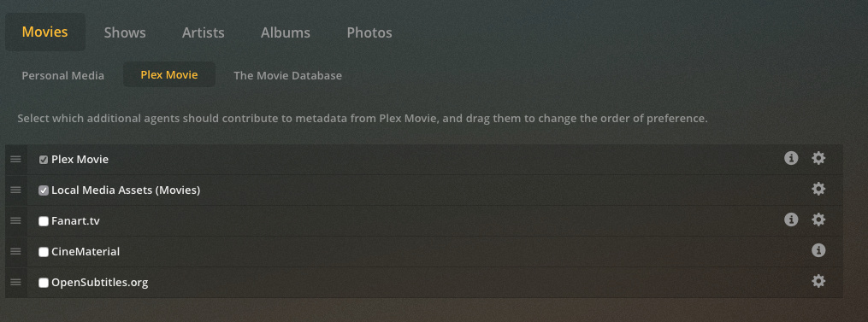Uncheck the Plex Movie checkbox

tap(44, 160)
